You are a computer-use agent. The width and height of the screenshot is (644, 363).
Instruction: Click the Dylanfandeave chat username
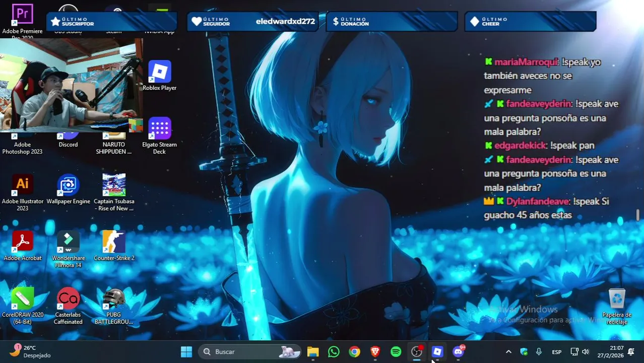(x=538, y=201)
